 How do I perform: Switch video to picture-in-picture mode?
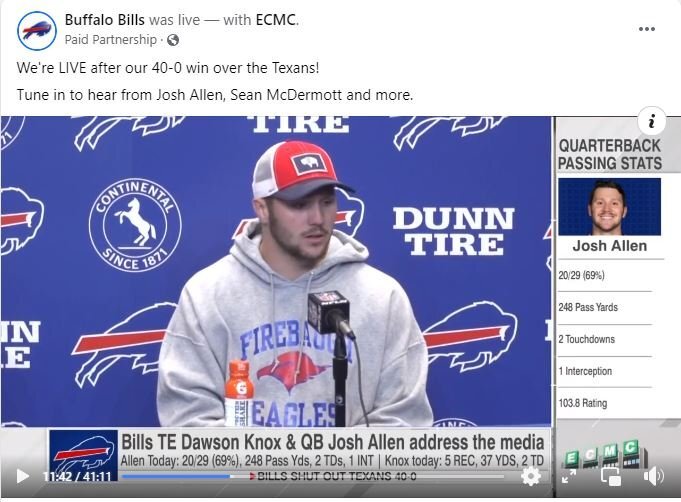tap(610, 476)
